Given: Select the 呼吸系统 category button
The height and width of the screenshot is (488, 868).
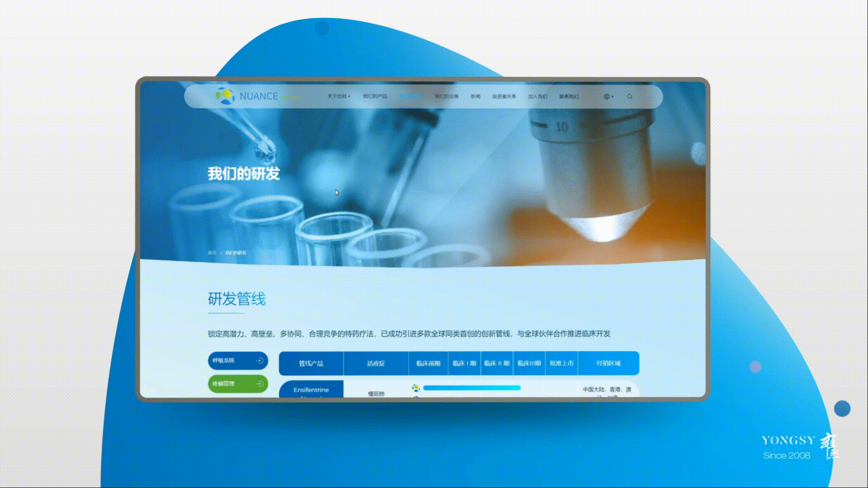Looking at the screenshot, I should click(x=238, y=361).
